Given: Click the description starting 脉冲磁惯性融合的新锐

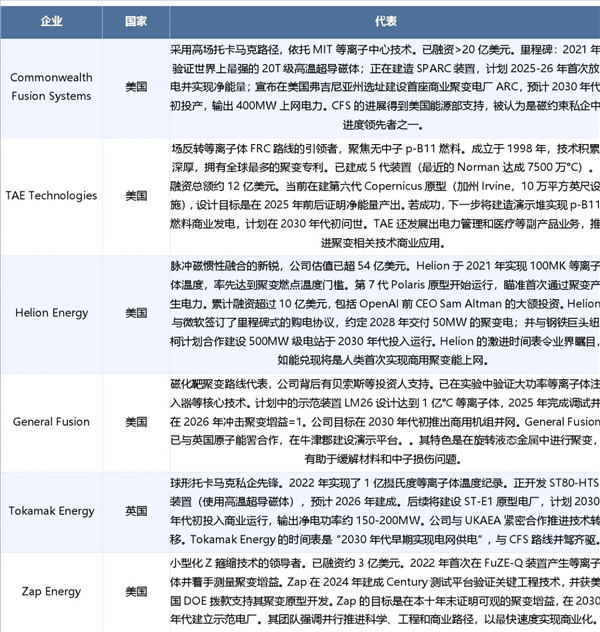Looking at the screenshot, I should click(x=385, y=313).
